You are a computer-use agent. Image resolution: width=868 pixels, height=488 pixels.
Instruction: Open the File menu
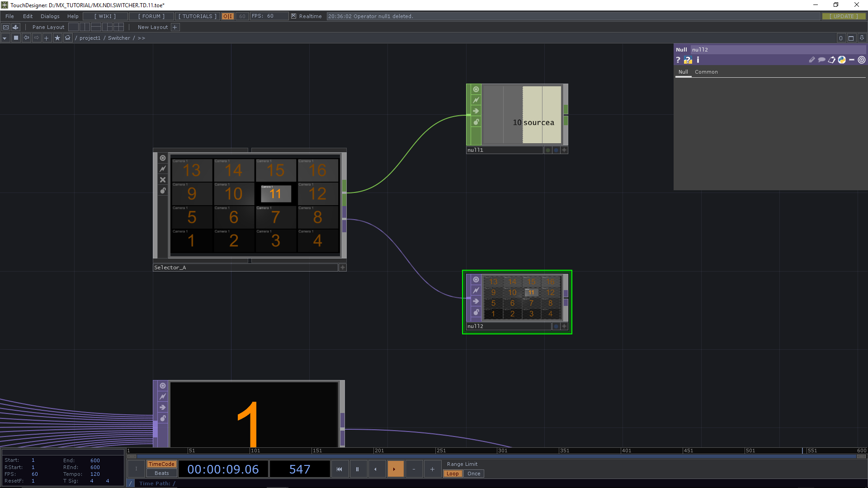coord(9,16)
